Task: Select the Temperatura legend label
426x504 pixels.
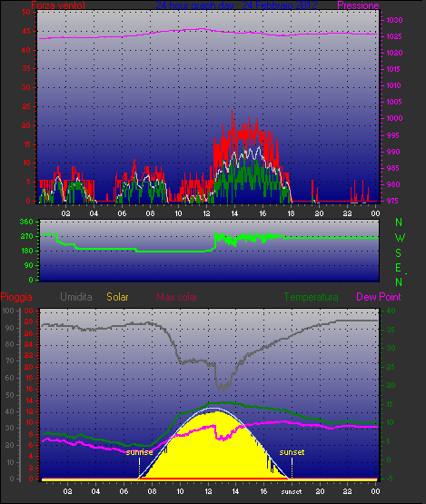Action: click(311, 297)
